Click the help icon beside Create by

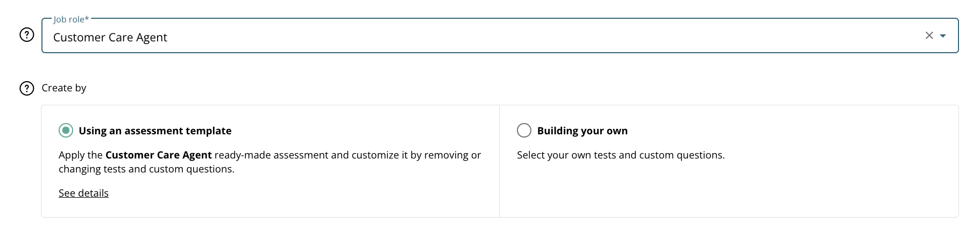[x=27, y=88]
